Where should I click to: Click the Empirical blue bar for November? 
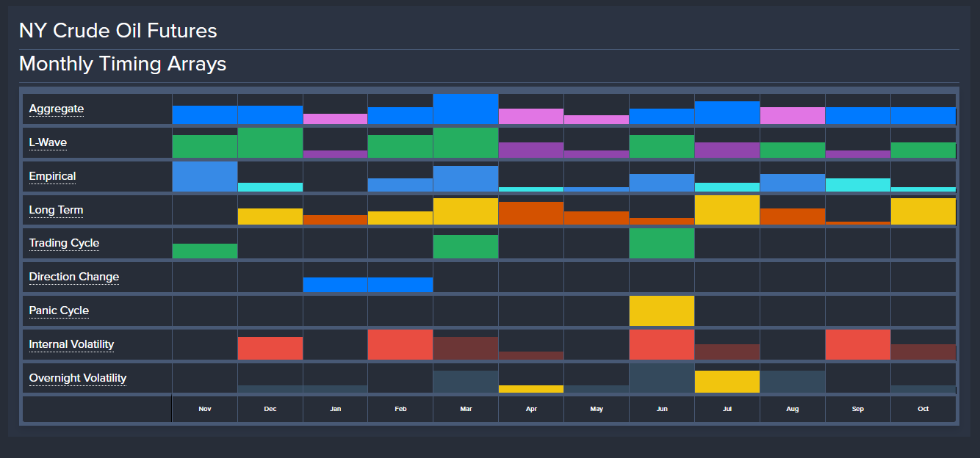[x=205, y=177]
